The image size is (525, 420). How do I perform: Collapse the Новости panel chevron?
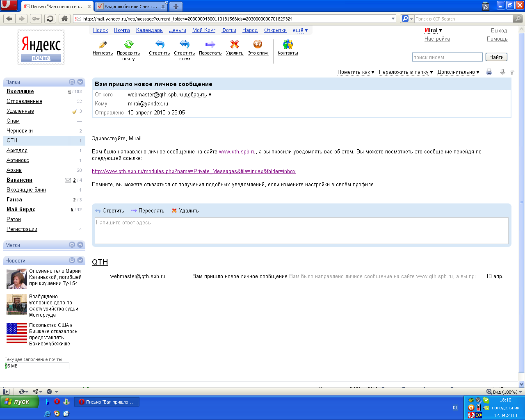click(80, 260)
